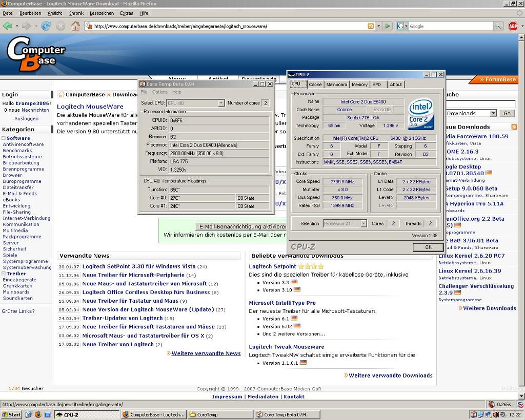Click the Core Temp title bar icon

tap(143, 84)
